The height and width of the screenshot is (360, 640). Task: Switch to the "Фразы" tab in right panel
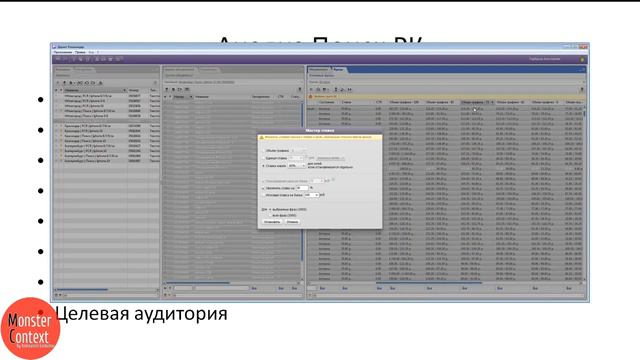[x=338, y=69]
